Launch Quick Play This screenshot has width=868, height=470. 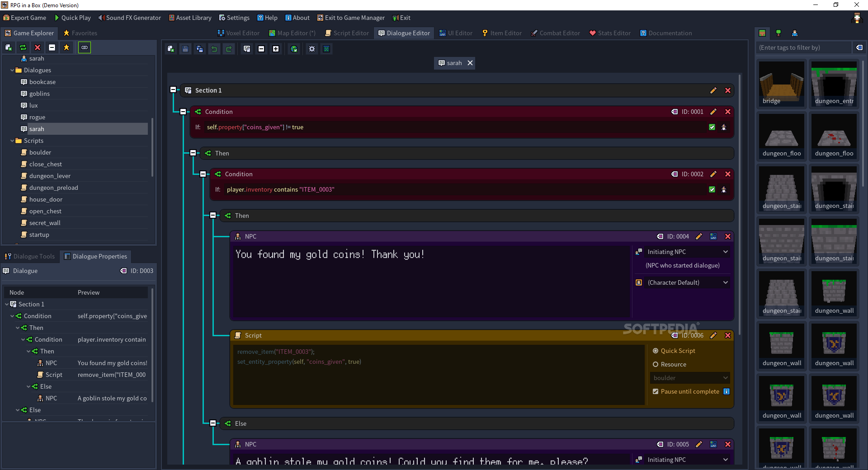click(72, 18)
